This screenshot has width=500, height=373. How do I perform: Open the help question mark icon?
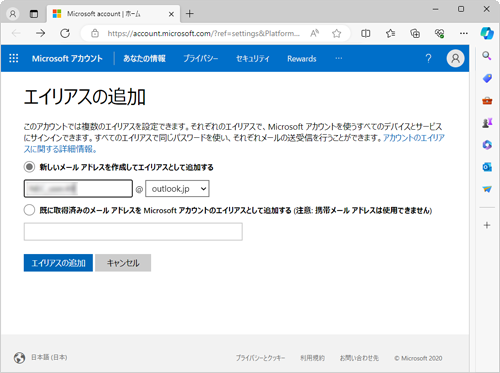(428, 59)
